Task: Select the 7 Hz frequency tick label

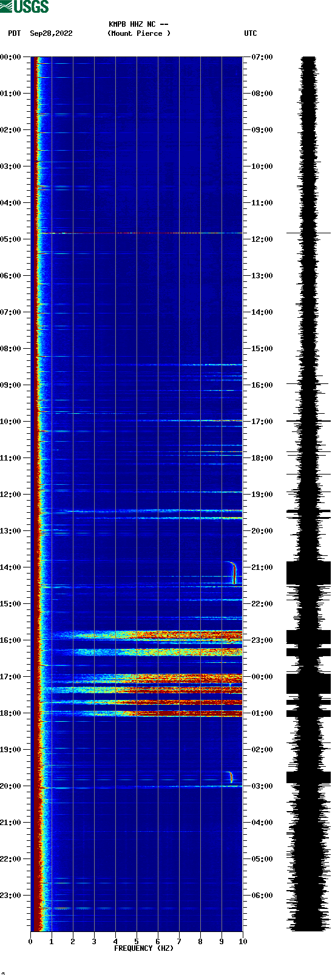Action: 179,942
